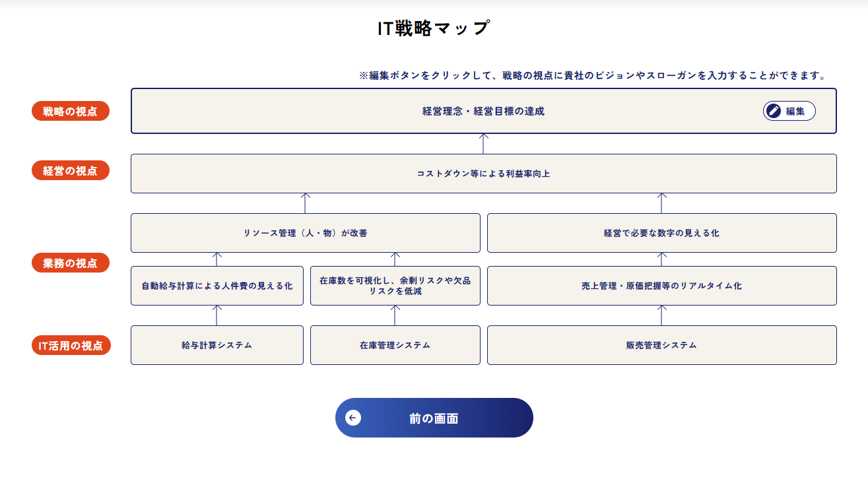
Task: Select the 在庫数を可視化し box
Action: [x=395, y=286]
